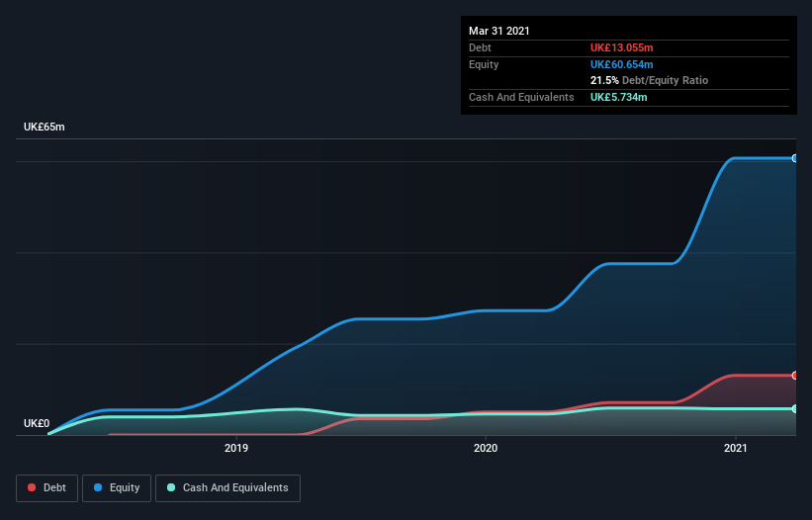Click the Cash And Equivalents tooltip label

(x=521, y=97)
